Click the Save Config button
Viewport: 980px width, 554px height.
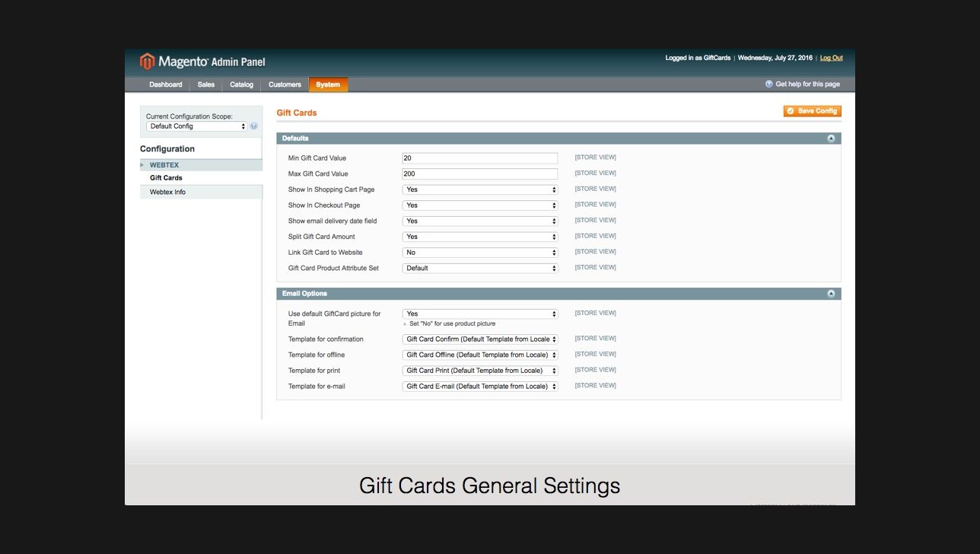point(812,111)
